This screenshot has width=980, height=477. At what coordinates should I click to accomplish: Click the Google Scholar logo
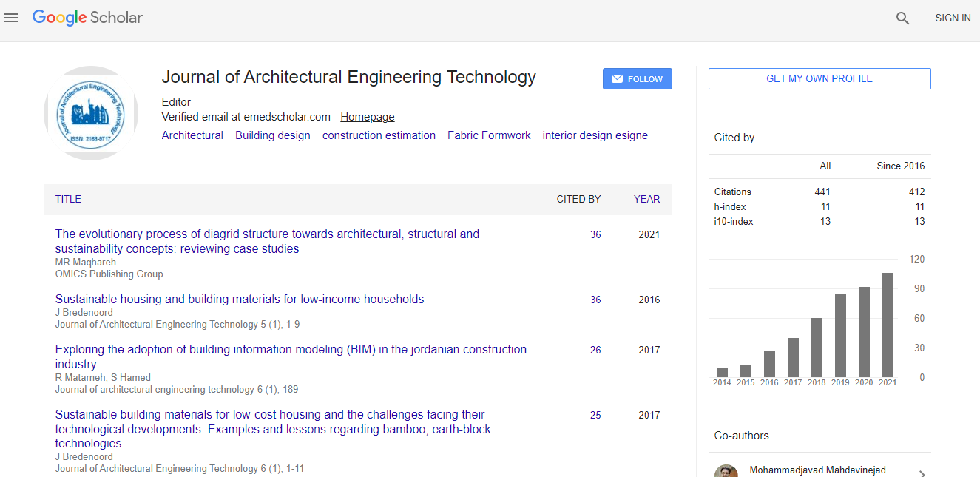[x=87, y=18]
